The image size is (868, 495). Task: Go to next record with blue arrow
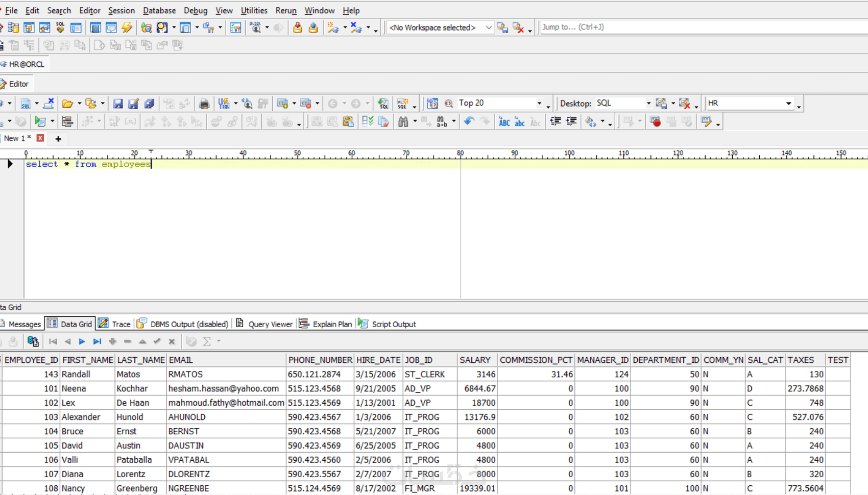(x=82, y=341)
